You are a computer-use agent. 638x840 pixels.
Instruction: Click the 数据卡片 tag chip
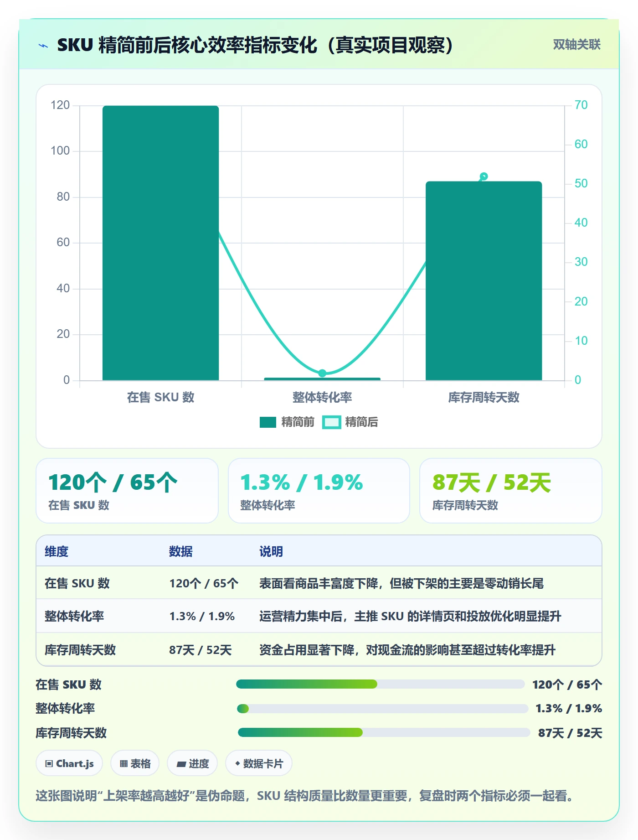pos(259,763)
